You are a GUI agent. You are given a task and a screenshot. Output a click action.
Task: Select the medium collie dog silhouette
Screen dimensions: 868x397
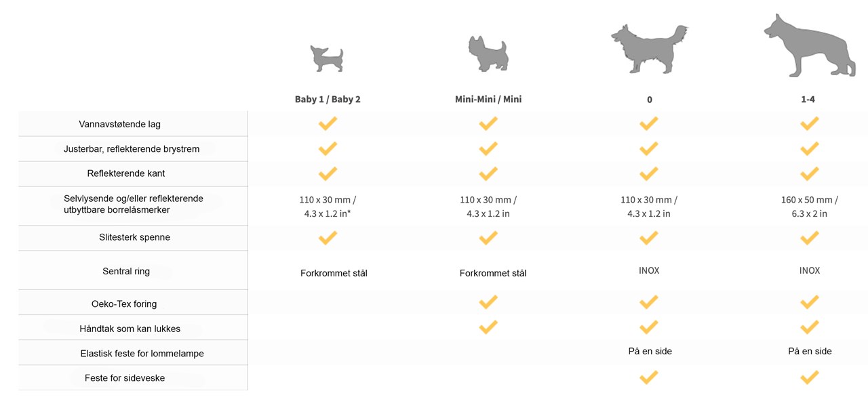649,48
